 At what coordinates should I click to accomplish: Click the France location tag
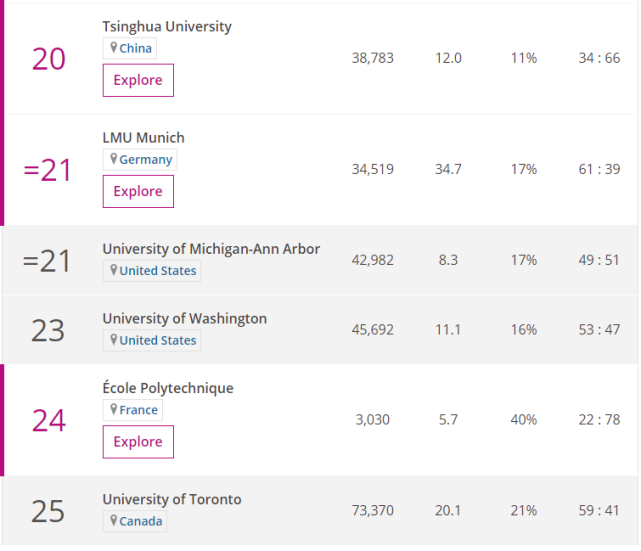pyautogui.click(x=139, y=410)
